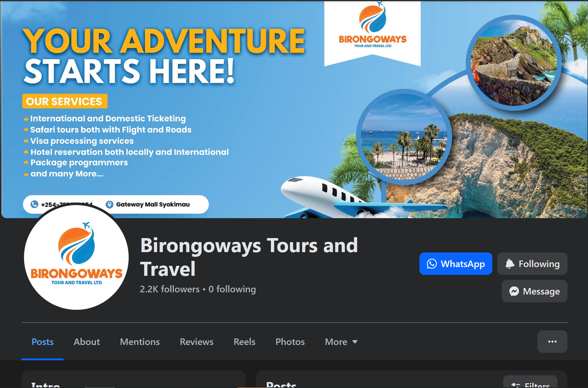Click the phone icon on cover banner
This screenshot has height=388, width=588.
click(x=34, y=204)
